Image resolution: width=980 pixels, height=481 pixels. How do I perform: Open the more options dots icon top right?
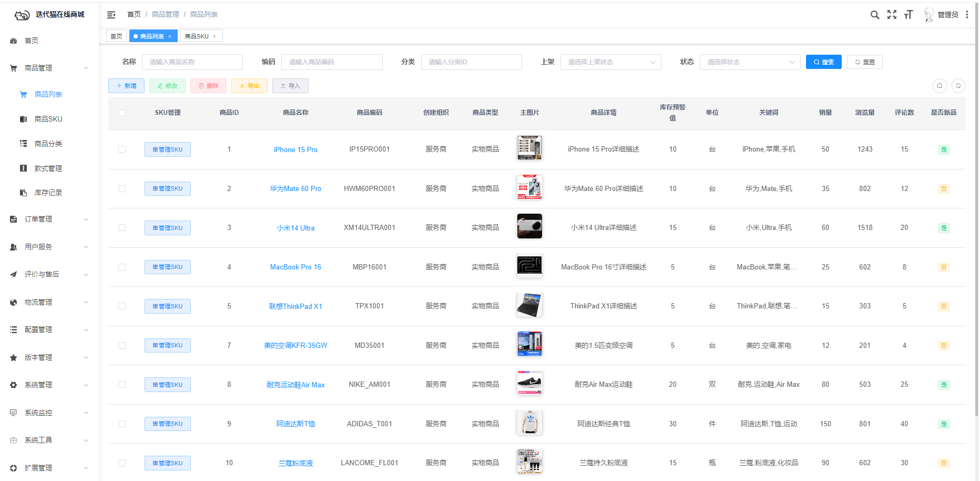pos(967,15)
